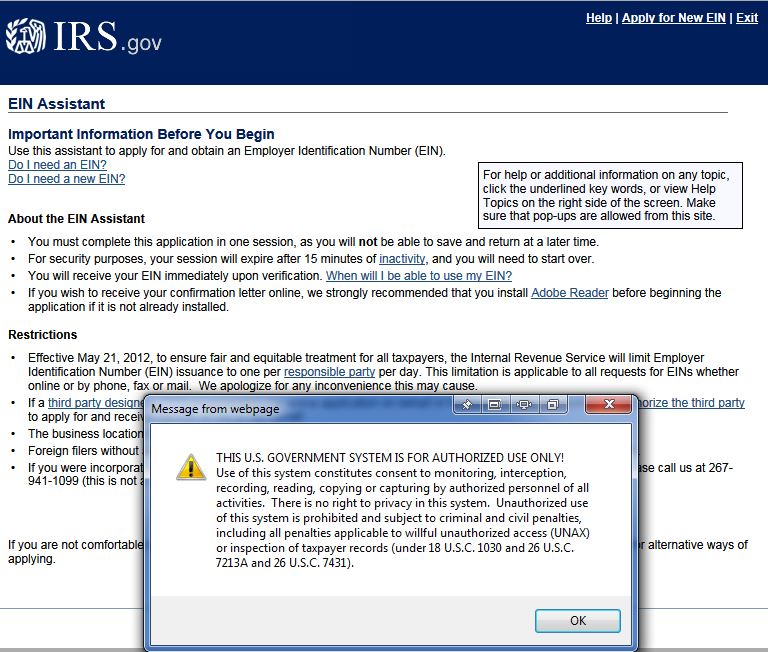Open 'When will I be able to use my EIN?'

[419, 276]
